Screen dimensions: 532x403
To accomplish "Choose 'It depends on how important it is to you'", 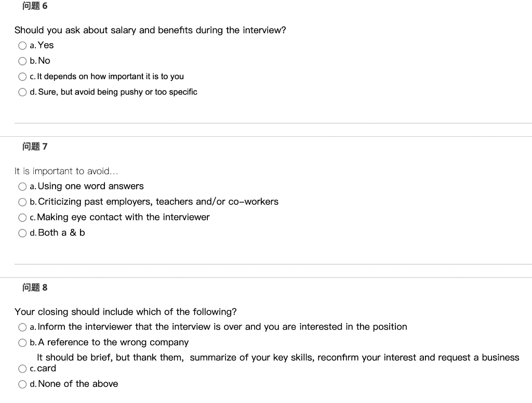I will tap(22, 76).
